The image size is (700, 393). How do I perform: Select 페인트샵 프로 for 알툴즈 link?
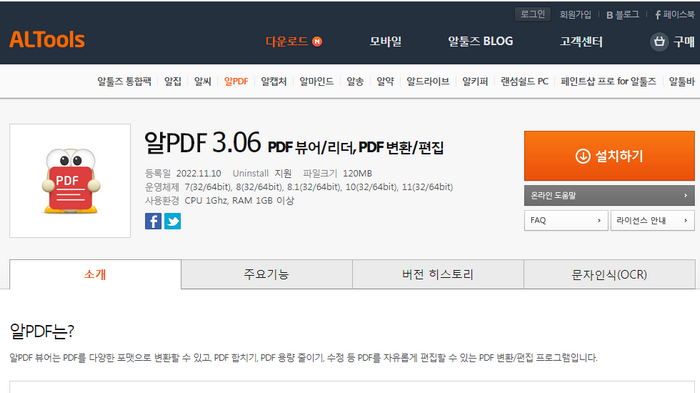coord(608,81)
